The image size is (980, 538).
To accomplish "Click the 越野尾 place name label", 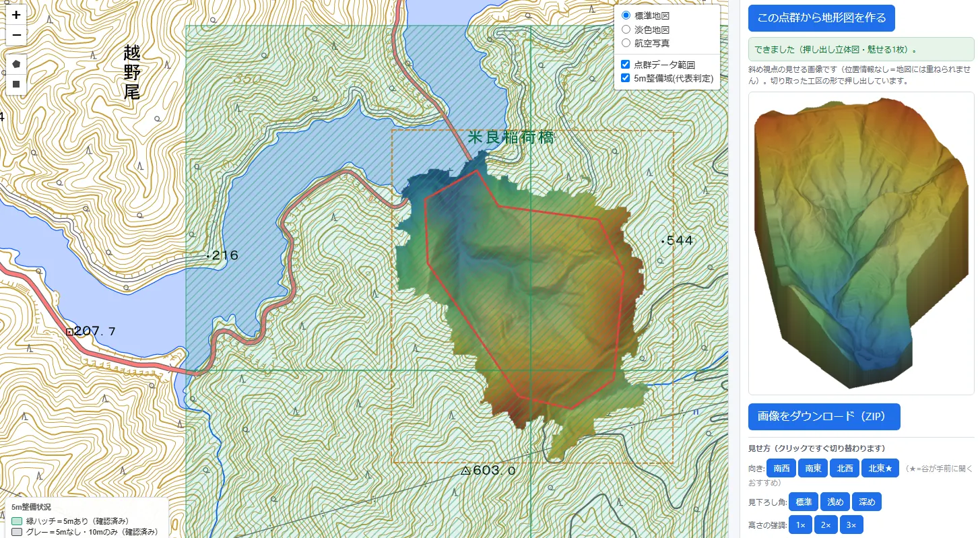I will pyautogui.click(x=132, y=72).
